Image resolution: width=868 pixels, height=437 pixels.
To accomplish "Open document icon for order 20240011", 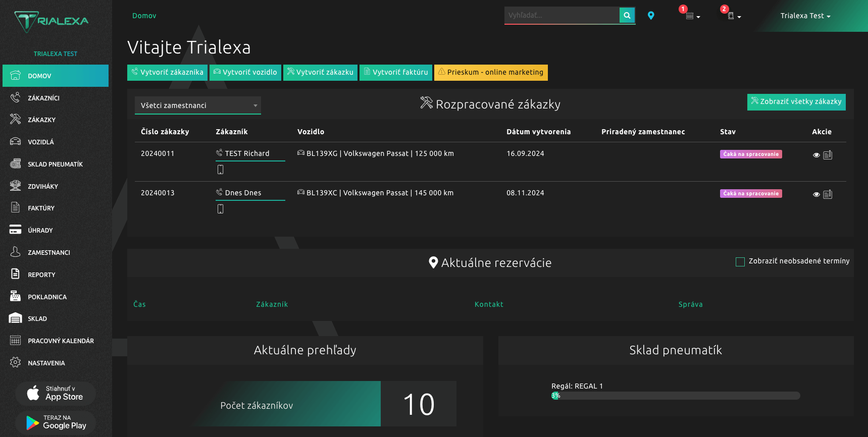I will pos(828,155).
